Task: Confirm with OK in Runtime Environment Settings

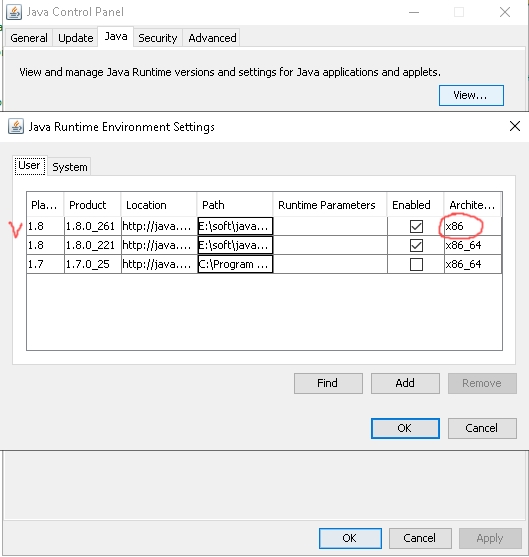Action: (x=405, y=428)
